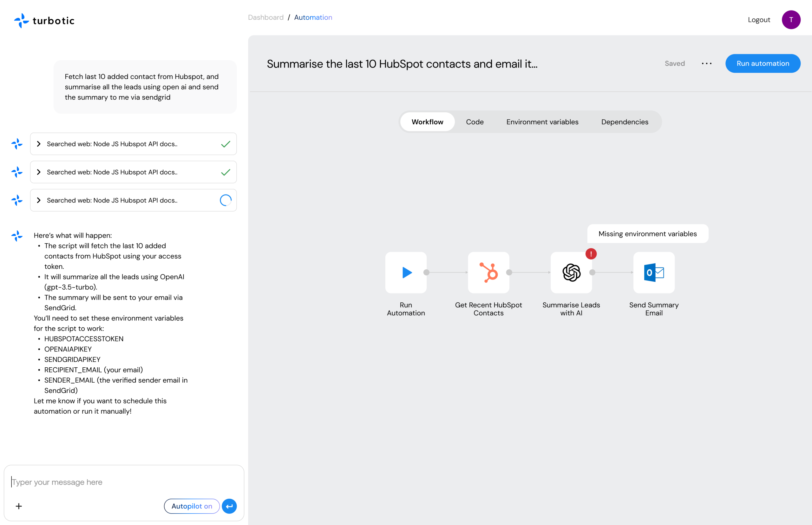This screenshot has height=525, width=812.
Task: Click the 'OPENAIAPIKEY' bullet text
Action: [x=68, y=349]
